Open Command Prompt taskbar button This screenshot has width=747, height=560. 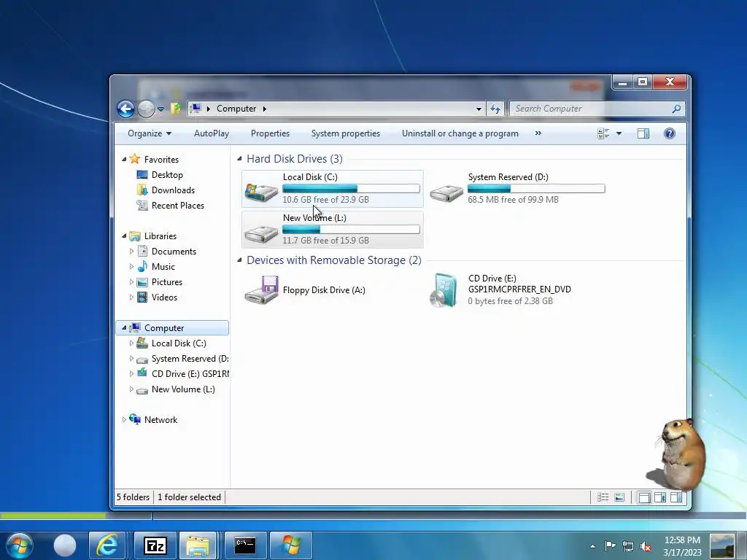245,545
